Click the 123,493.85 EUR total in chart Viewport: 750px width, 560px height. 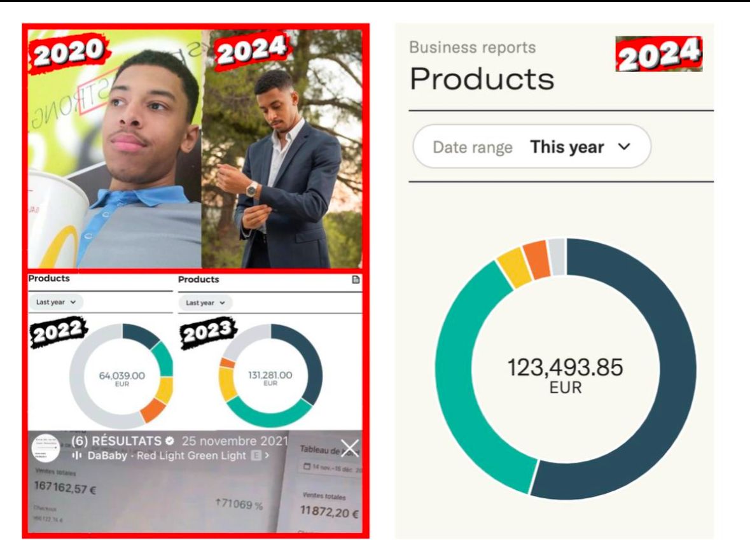pos(565,374)
